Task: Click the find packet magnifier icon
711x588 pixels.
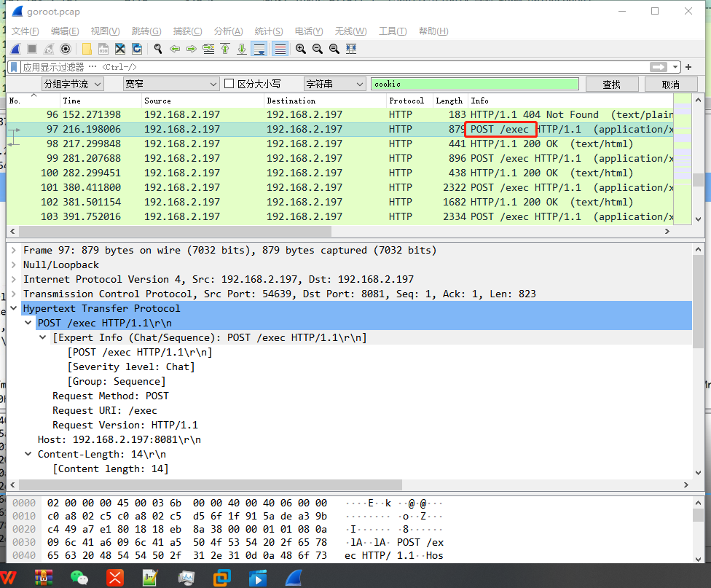Action: point(158,49)
